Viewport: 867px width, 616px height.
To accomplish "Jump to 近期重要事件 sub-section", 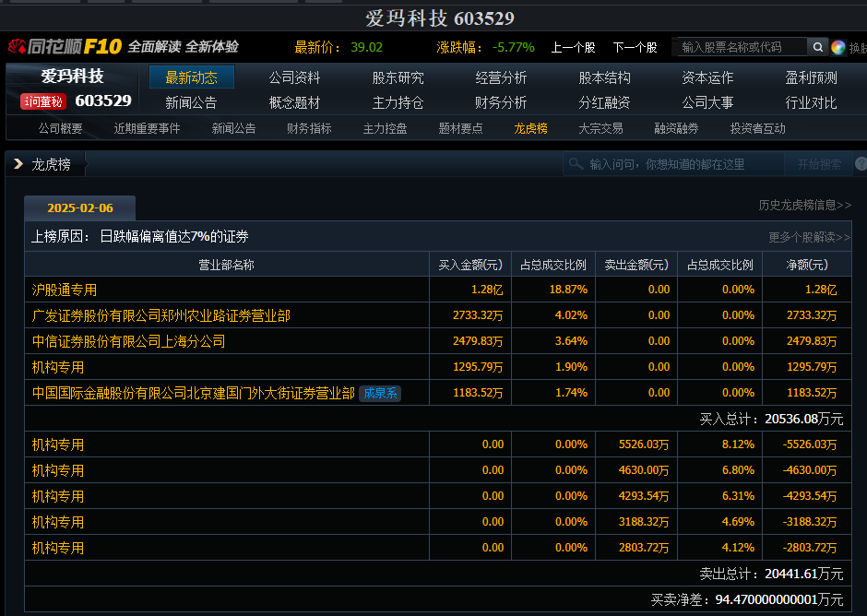I will [x=147, y=128].
